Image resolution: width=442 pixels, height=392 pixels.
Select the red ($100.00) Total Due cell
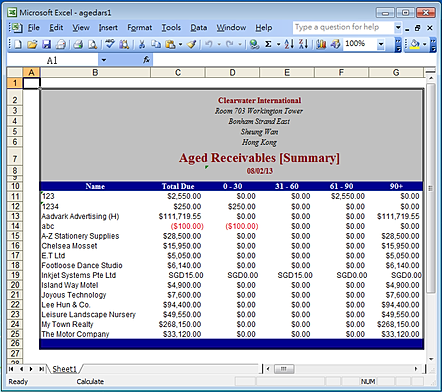178,226
